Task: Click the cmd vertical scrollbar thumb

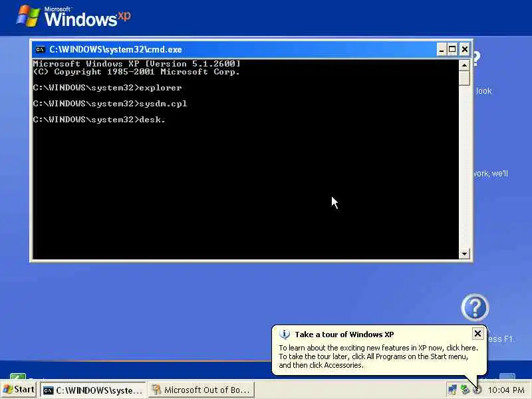Action: tap(464, 78)
